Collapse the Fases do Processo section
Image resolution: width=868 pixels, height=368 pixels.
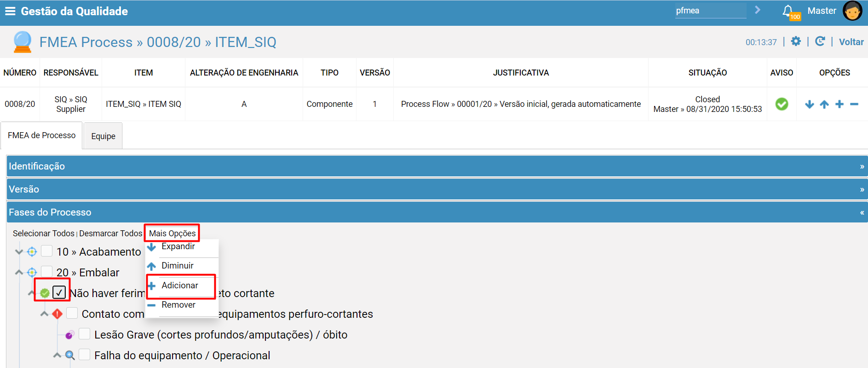437,212
